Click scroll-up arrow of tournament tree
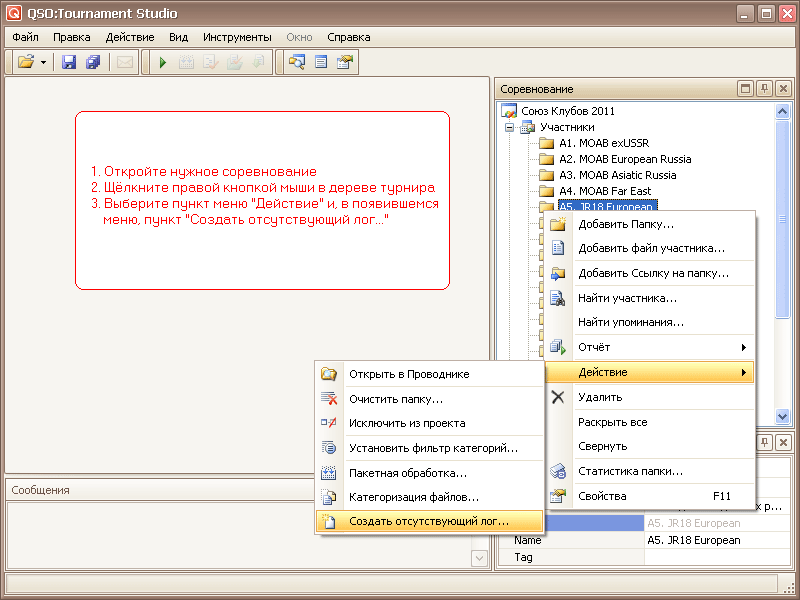The height and width of the screenshot is (600, 800). pyautogui.click(x=783, y=111)
